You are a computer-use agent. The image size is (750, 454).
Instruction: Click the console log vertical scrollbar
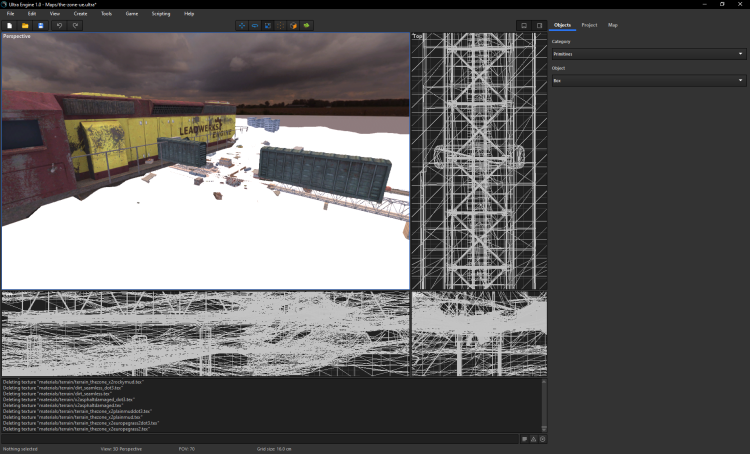(x=544, y=405)
